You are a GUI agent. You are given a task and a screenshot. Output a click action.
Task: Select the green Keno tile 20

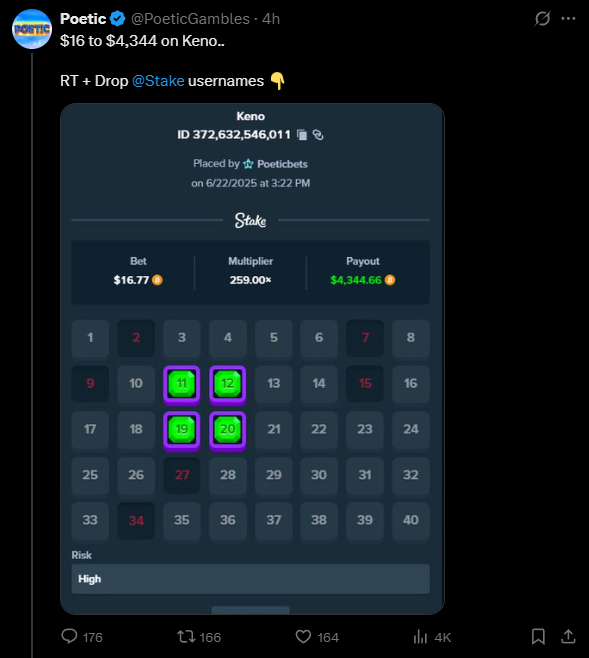[228, 429]
